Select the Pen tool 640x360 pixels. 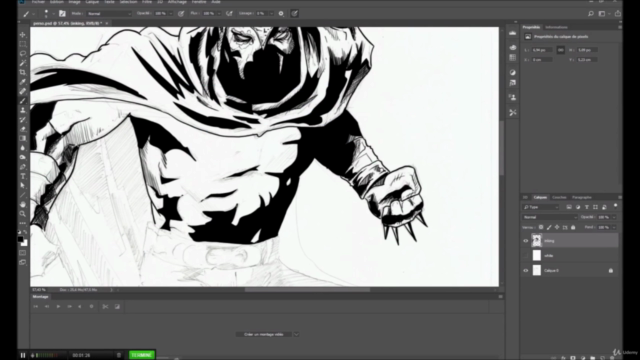coord(23,167)
